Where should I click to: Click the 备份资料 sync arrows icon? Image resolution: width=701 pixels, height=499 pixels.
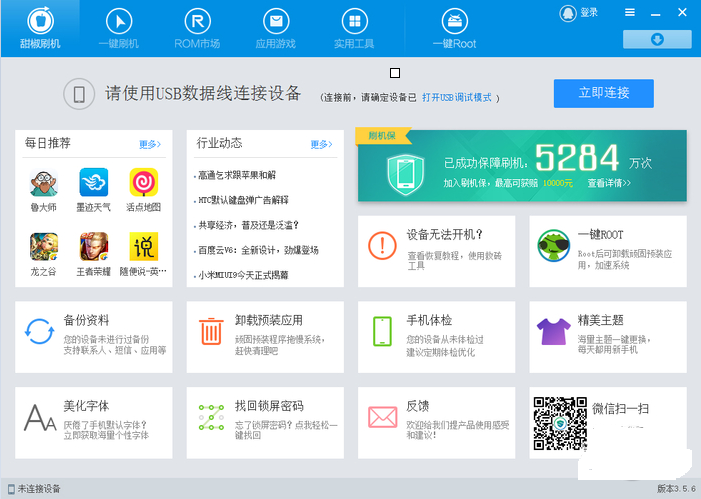click(39, 331)
